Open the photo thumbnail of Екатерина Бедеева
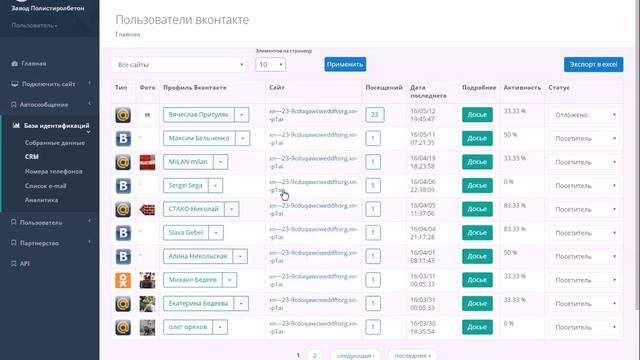Image resolution: width=640 pixels, height=360 pixels. (147, 304)
